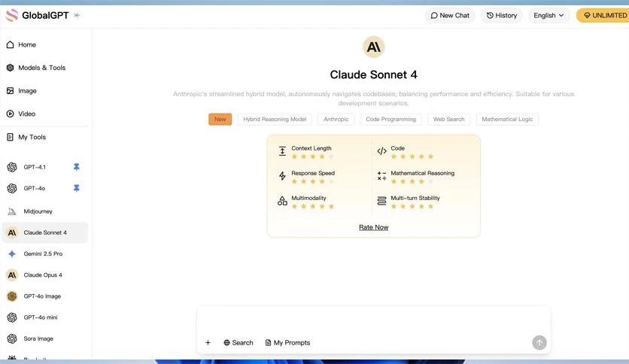Click the My Tools document icon
Viewport: 629px width, 364px height.
click(10, 137)
